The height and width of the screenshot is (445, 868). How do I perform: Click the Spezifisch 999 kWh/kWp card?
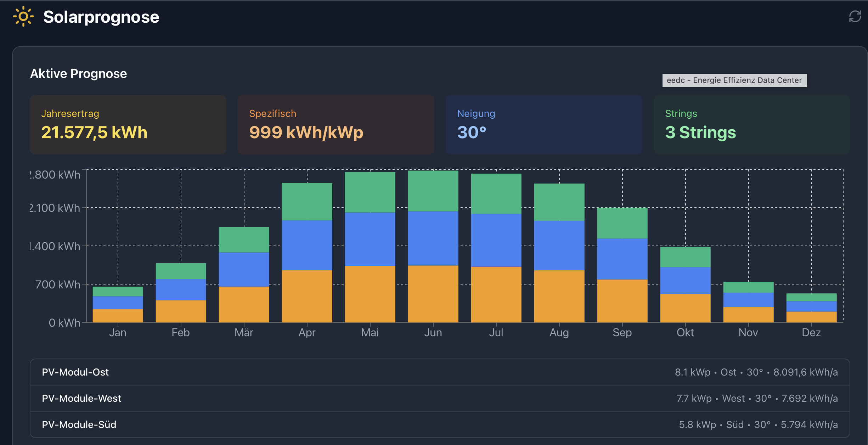coord(336,124)
